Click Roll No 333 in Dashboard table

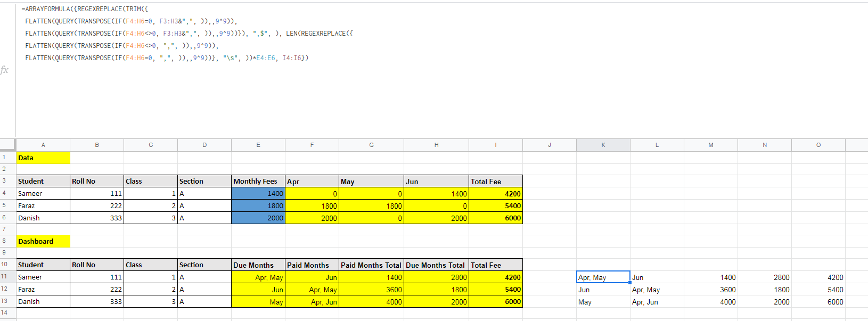pyautogui.click(x=97, y=302)
